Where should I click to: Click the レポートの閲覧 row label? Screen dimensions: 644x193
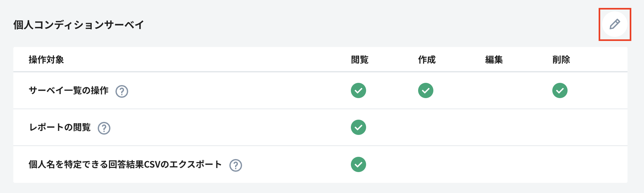pos(60,128)
